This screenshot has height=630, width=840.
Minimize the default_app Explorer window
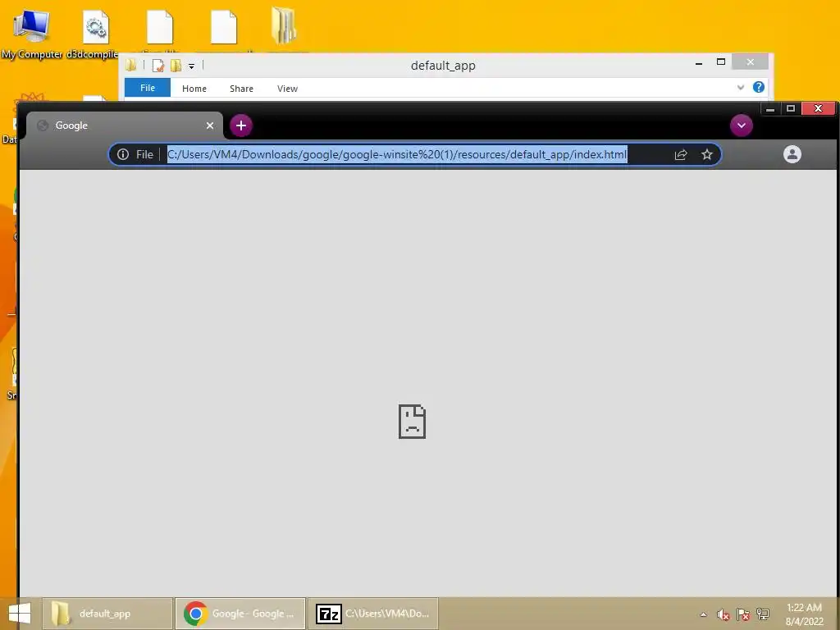click(699, 63)
